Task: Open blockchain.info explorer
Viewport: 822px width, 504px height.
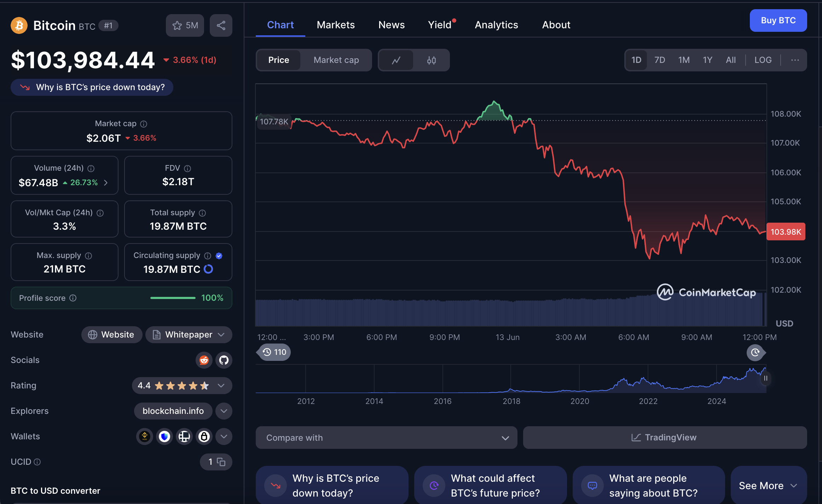Action: point(173,411)
